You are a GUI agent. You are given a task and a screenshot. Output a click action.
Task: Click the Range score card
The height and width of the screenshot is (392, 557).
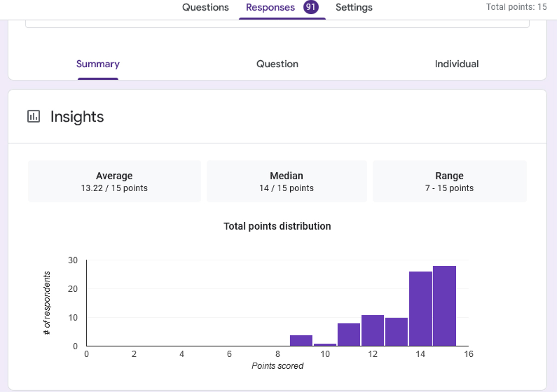coord(449,181)
